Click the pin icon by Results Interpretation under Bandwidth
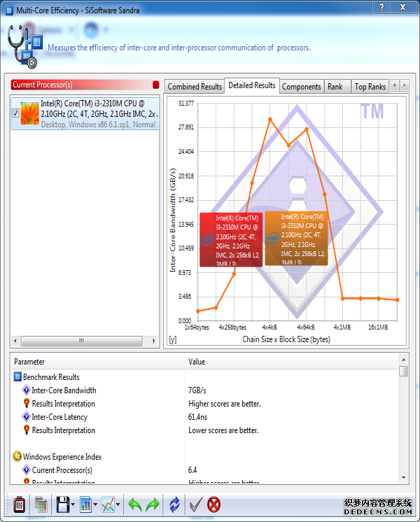Screen dimensions: 420x522 coord(27,403)
